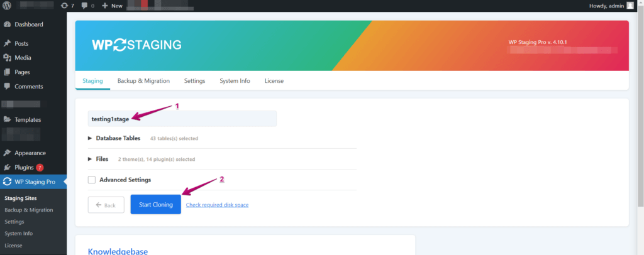Click the Pages icon in sidebar
The image size is (644, 255).
pos(7,72)
